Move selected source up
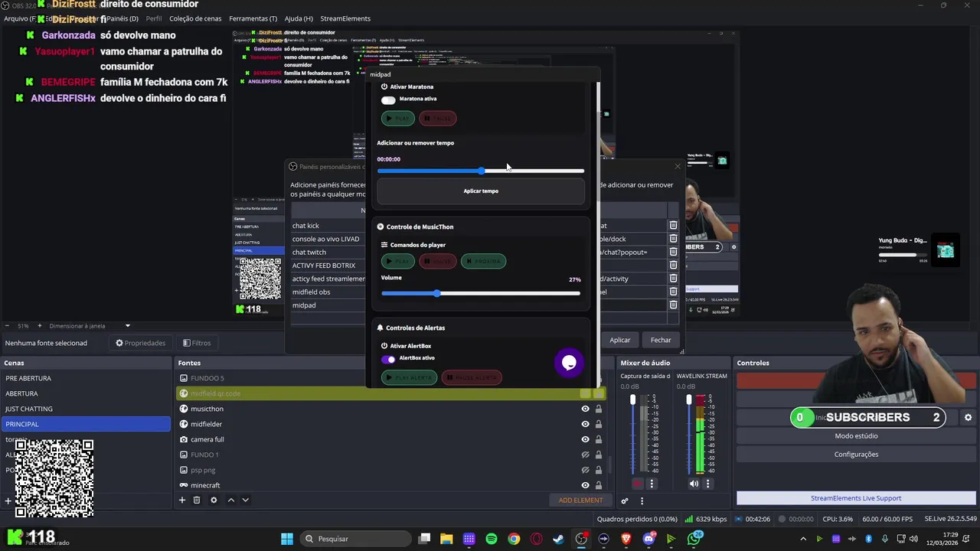This screenshot has width=980, height=551. tap(230, 500)
